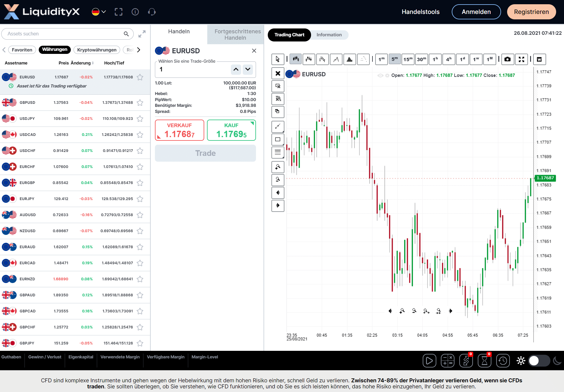The height and width of the screenshot is (392, 564).
Task: Click the search magnifier icon
Action: [126, 34]
